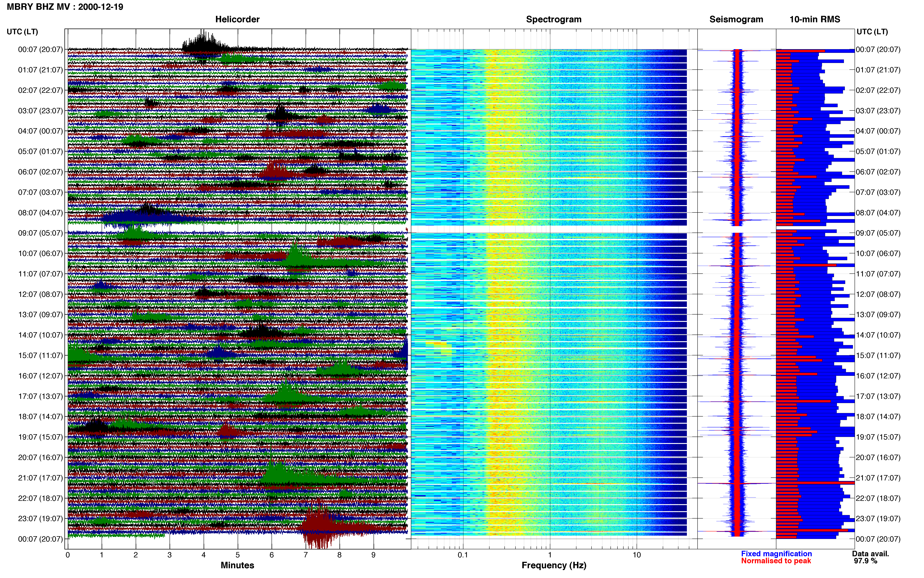Click the left time label '17:07 (13:07)'
Screen dimensions: 924x578
(x=40, y=396)
